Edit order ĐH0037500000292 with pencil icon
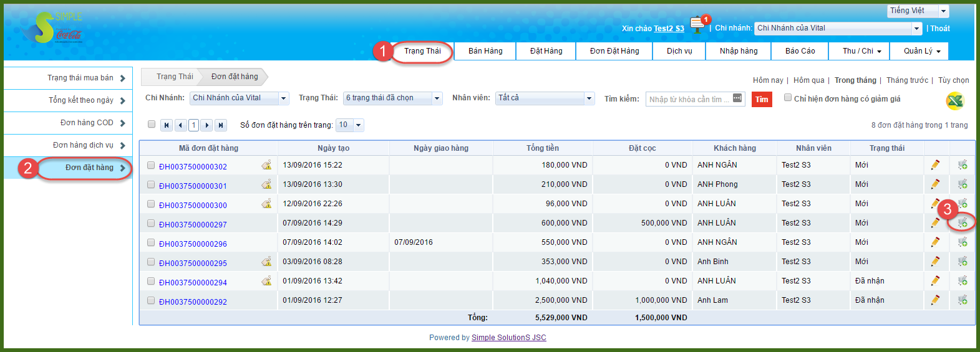The image size is (980, 352). pyautogui.click(x=935, y=300)
